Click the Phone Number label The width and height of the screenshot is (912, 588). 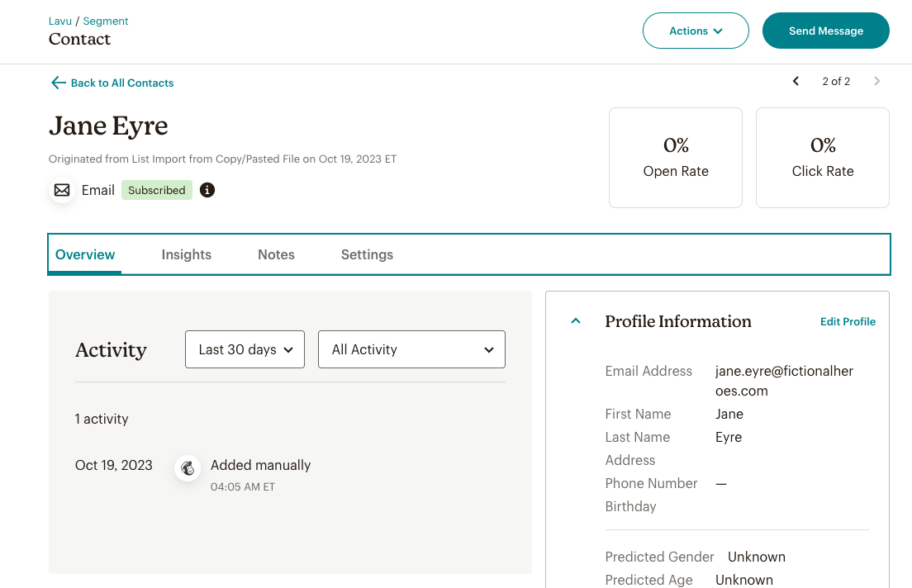click(651, 483)
